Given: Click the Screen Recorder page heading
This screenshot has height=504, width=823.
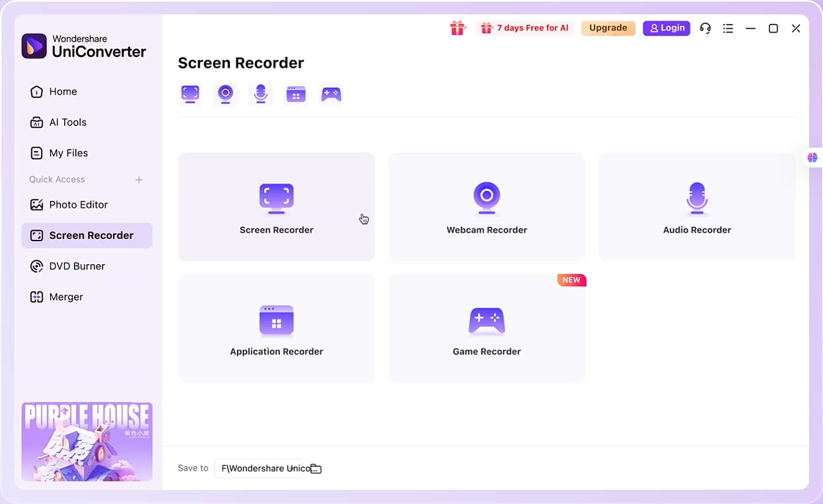Looking at the screenshot, I should pyautogui.click(x=241, y=63).
